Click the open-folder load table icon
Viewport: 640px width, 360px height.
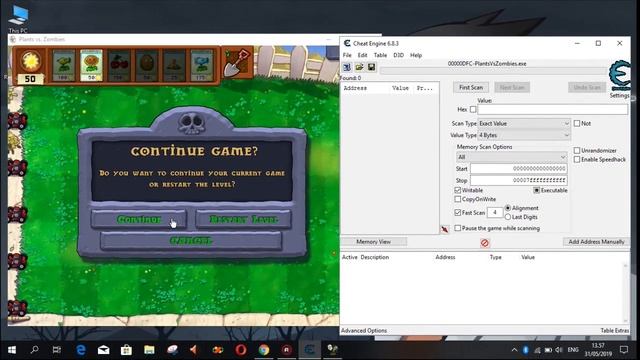pos(359,67)
